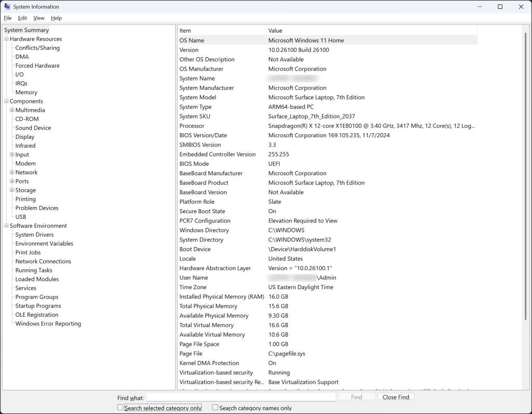
Task: Expand the Ports category
Action: (11, 181)
